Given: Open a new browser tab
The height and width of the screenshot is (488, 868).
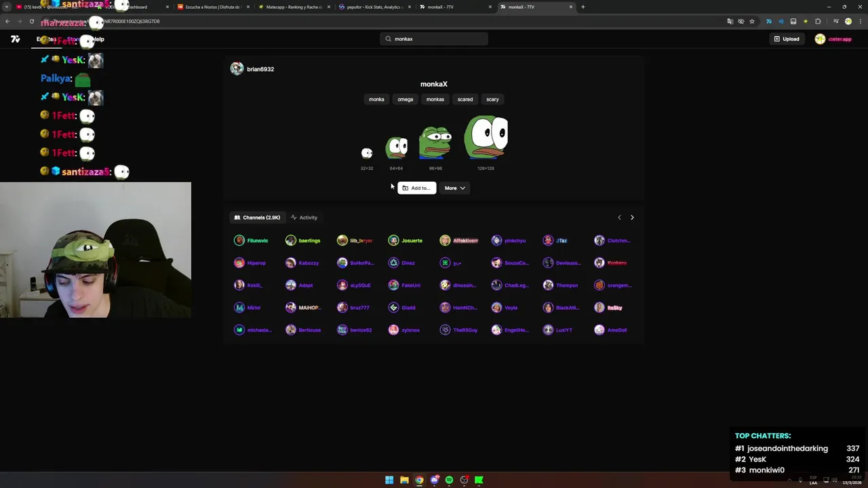Looking at the screenshot, I should (x=583, y=7).
